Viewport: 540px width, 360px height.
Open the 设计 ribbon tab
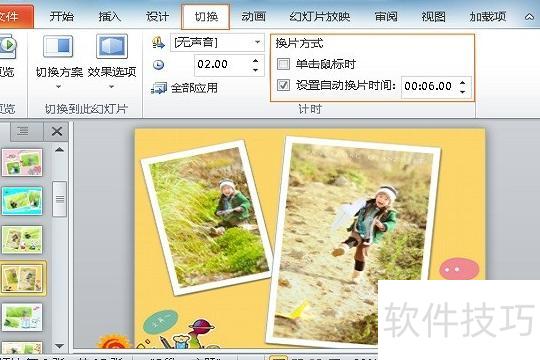point(157,16)
